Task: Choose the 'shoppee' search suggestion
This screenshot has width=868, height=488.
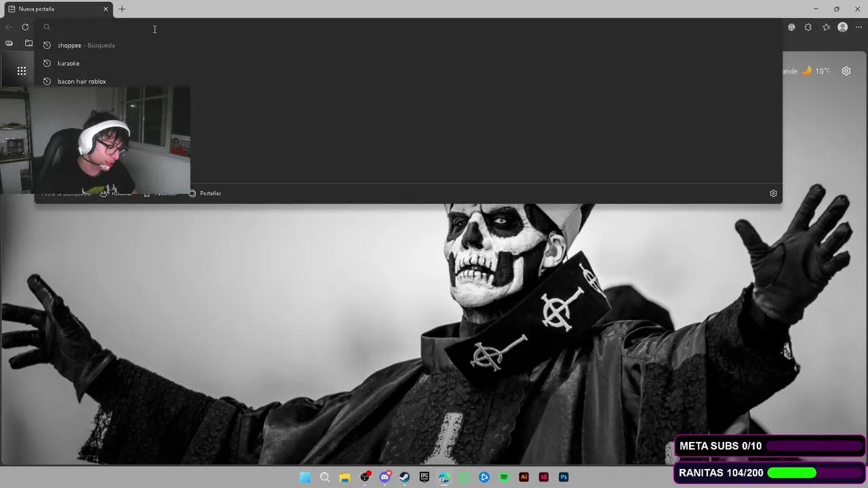Action: (x=407, y=45)
